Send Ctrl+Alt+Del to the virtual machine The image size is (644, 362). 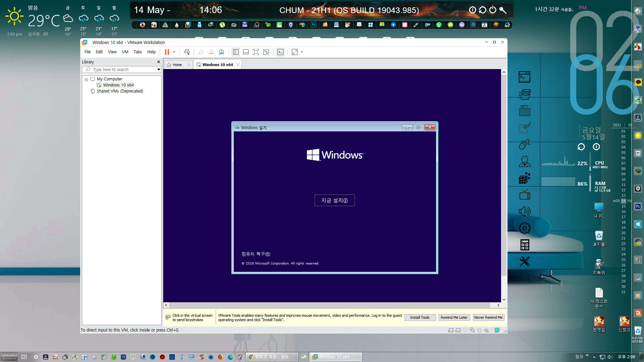(187, 52)
